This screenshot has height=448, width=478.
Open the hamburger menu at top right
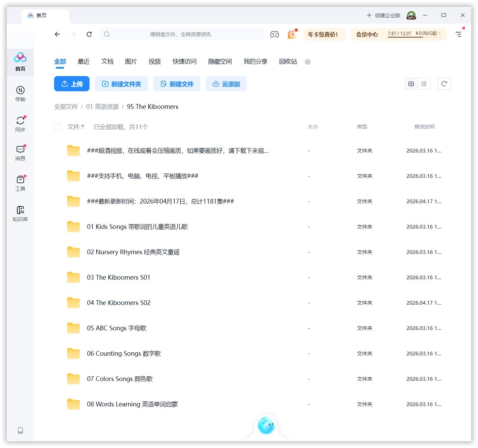(458, 34)
